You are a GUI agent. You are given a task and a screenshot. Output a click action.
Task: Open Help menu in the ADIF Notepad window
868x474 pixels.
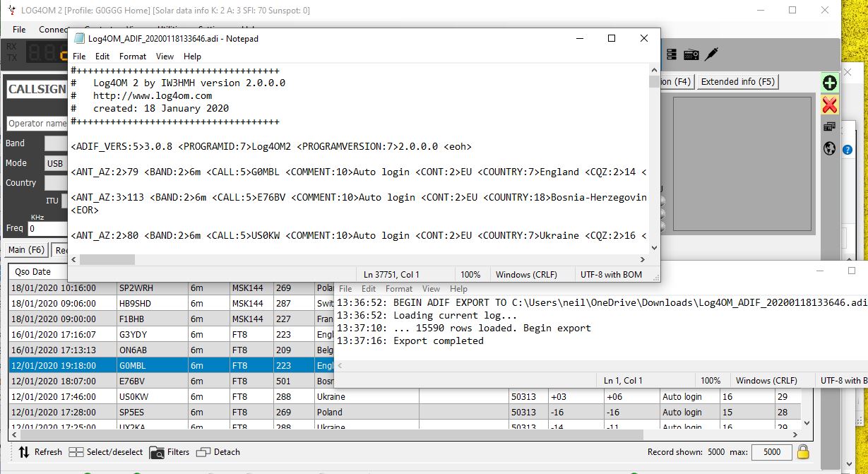point(192,57)
